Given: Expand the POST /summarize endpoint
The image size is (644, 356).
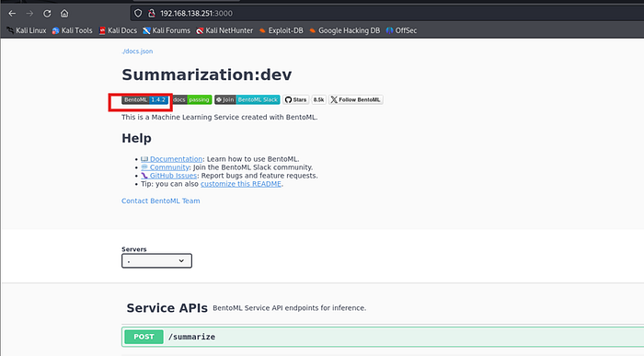Looking at the screenshot, I should (383, 337).
